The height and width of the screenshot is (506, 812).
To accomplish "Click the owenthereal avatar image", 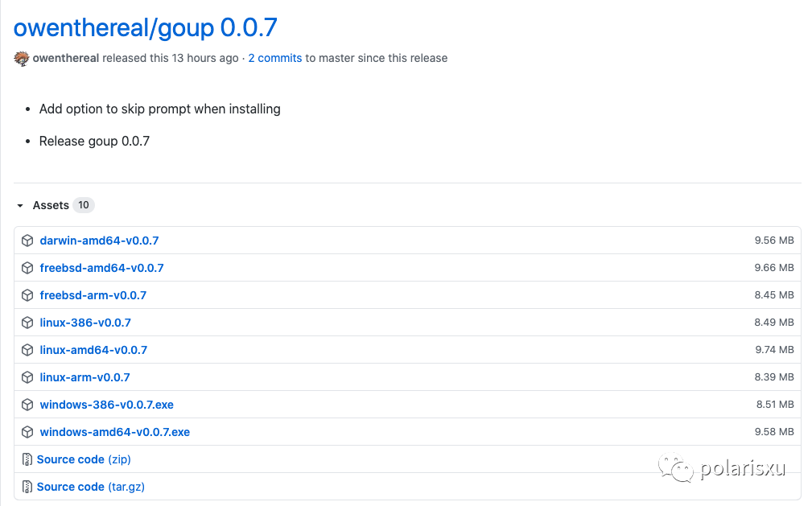I will tap(22, 59).
